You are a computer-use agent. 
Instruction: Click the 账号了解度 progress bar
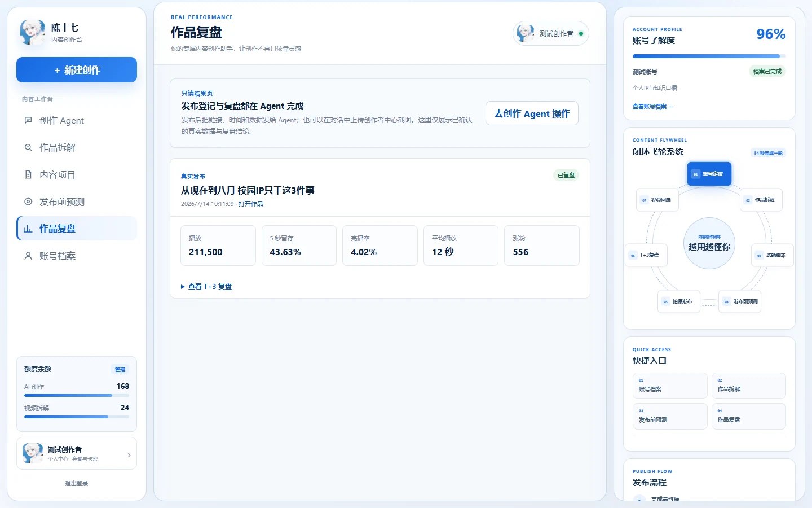709,56
